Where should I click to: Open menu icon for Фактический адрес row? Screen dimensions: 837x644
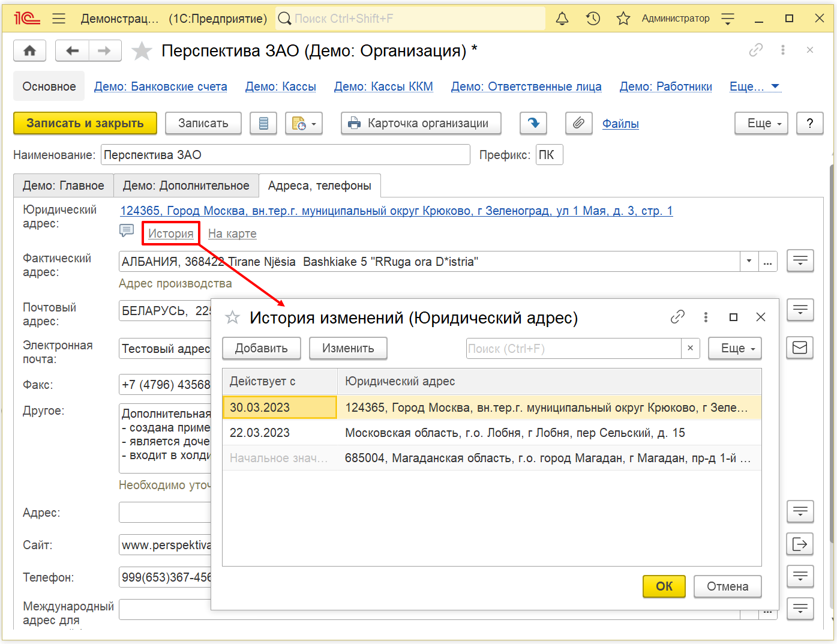(800, 260)
